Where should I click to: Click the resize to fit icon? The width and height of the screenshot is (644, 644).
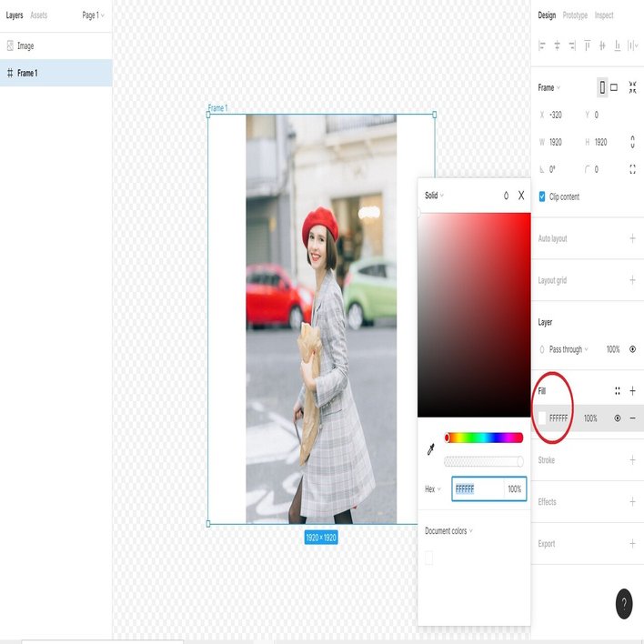(632, 87)
